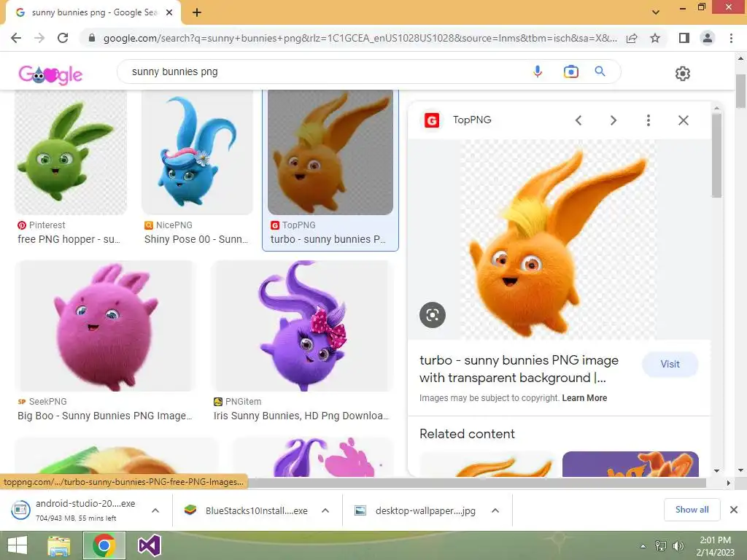Go back to the previous page
This screenshot has width=747, height=560.
(16, 38)
